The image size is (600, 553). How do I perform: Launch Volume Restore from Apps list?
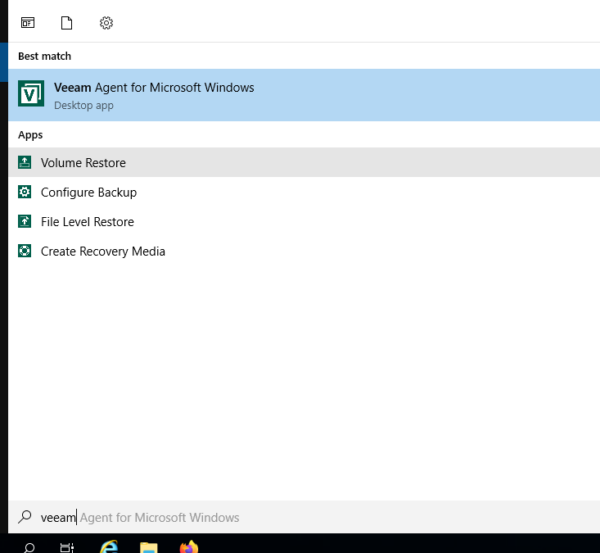(83, 163)
